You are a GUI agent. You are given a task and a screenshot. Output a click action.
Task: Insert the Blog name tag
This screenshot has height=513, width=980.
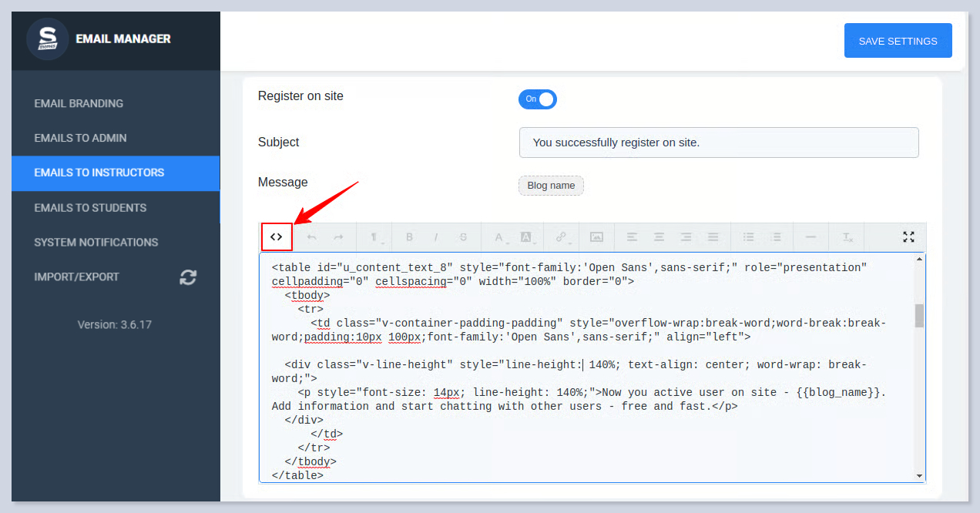pos(551,186)
